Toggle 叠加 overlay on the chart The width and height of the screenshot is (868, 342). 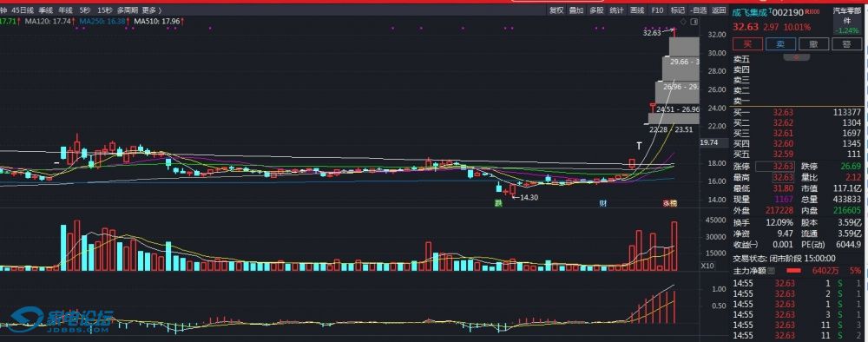point(576,10)
